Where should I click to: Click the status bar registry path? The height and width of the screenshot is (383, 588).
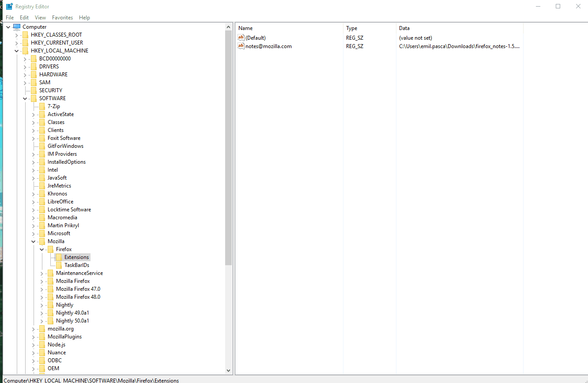pyautogui.click(x=91, y=380)
